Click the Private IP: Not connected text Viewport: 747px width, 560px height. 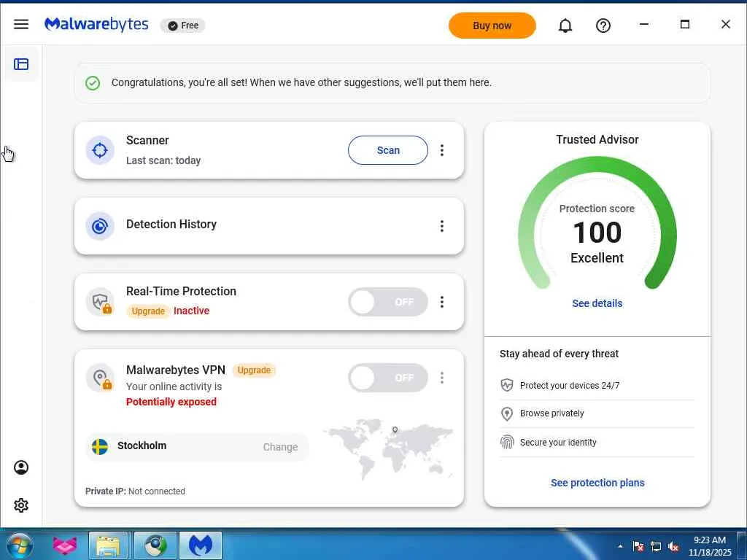tap(135, 491)
